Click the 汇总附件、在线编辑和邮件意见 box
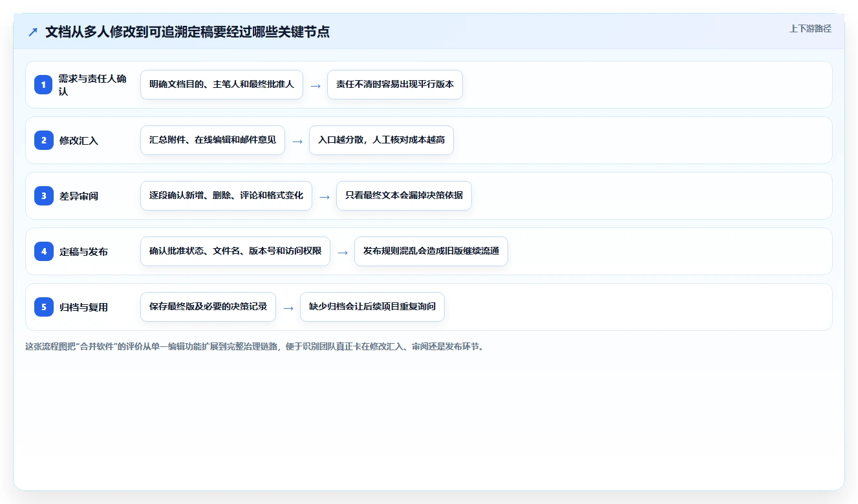The width and height of the screenshot is (858, 504). tap(213, 140)
